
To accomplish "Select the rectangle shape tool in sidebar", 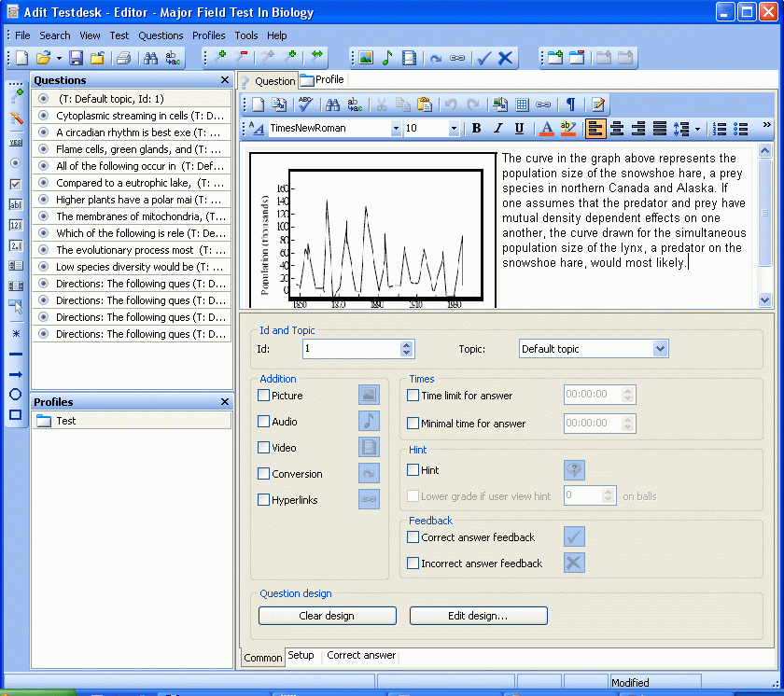I will click(16, 414).
